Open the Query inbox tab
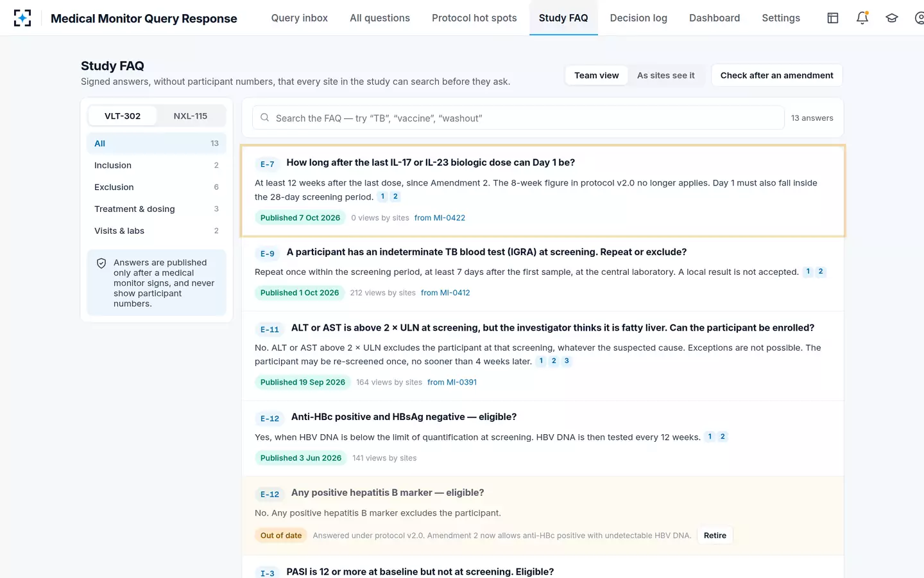924x578 pixels. coord(300,18)
